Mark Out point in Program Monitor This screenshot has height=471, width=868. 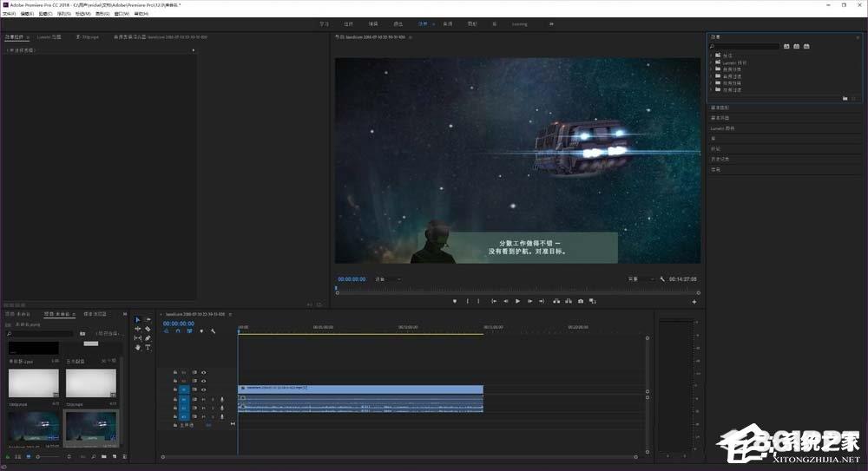[x=479, y=301]
